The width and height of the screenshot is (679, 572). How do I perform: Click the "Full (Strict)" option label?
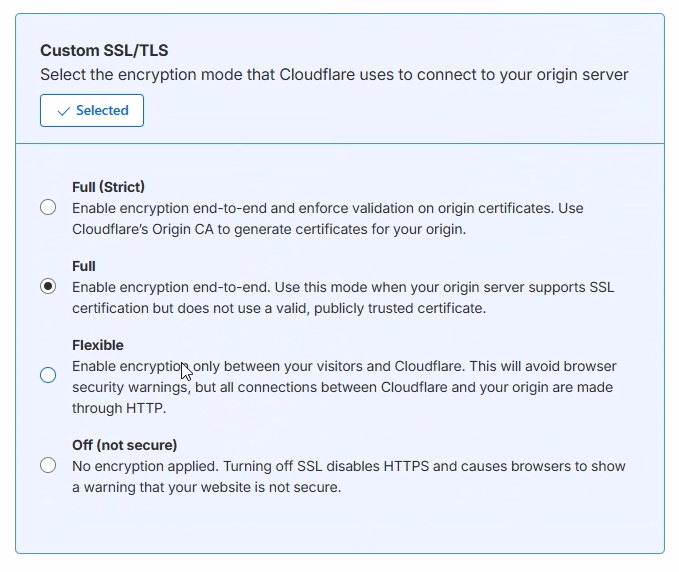coord(108,187)
